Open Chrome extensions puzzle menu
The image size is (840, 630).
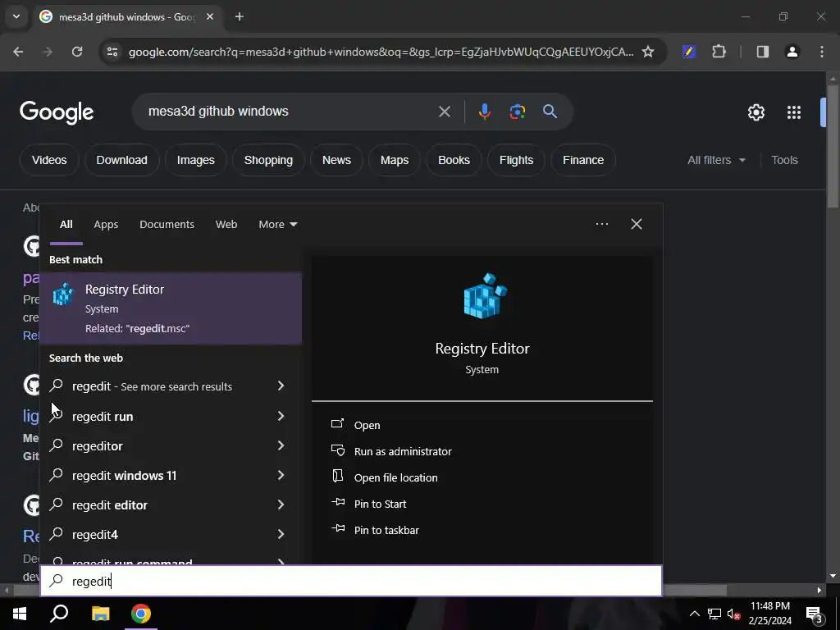(719, 52)
